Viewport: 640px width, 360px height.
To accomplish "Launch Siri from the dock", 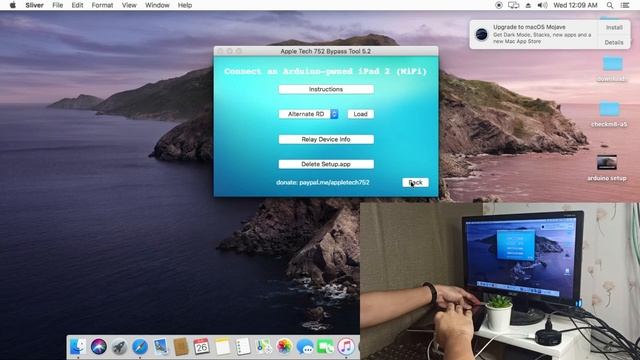I will (98, 347).
